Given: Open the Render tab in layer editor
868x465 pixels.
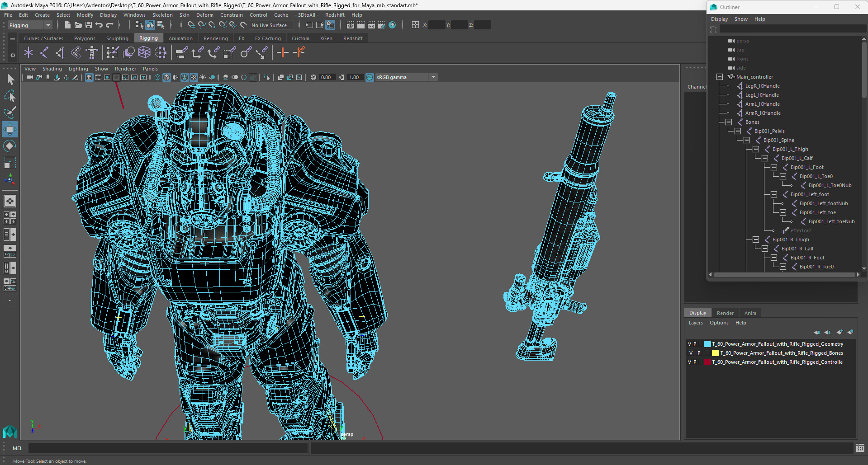Looking at the screenshot, I should point(725,313).
